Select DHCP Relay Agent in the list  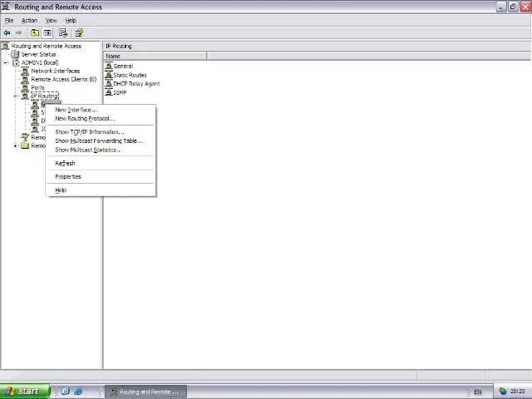[x=136, y=84]
